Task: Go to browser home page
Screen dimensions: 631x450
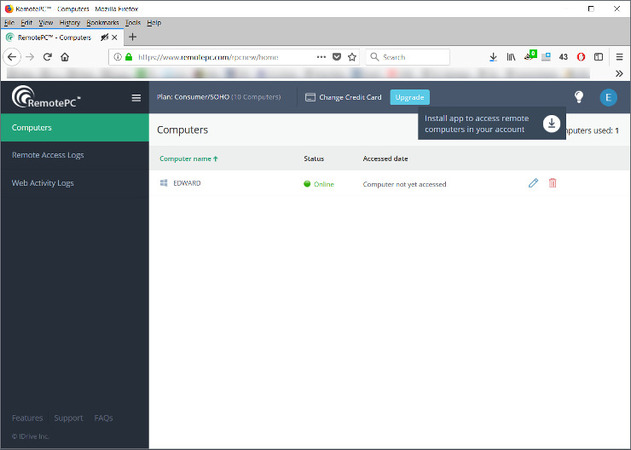Action: pyautogui.click(x=65, y=57)
